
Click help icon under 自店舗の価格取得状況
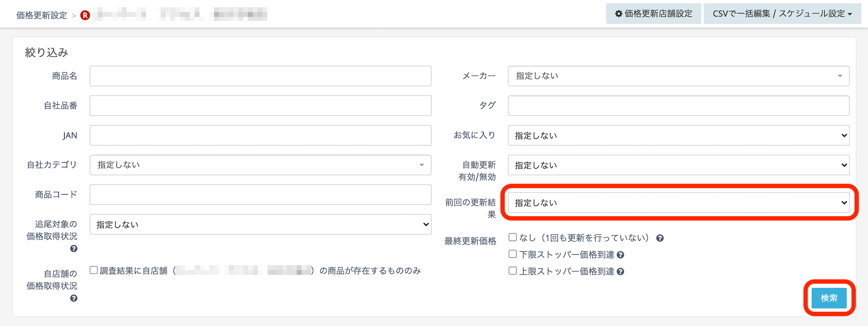(x=74, y=298)
